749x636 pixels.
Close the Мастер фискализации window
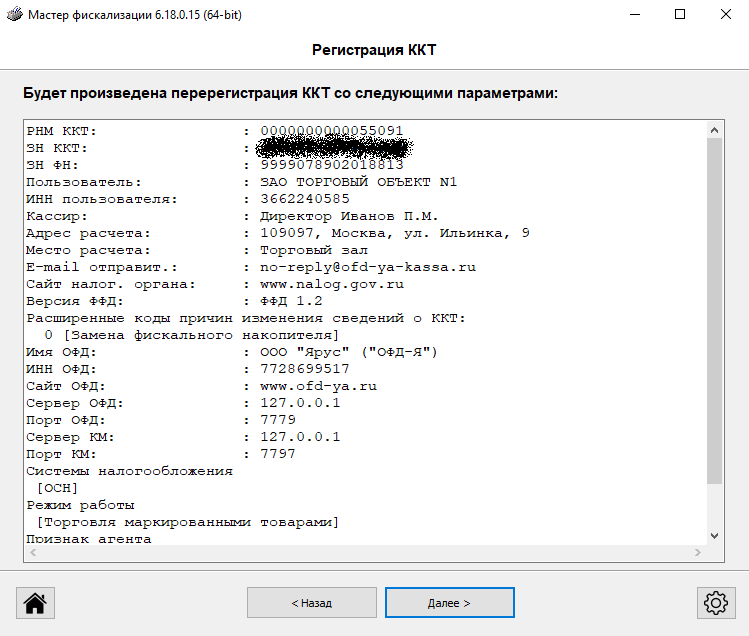click(725, 15)
